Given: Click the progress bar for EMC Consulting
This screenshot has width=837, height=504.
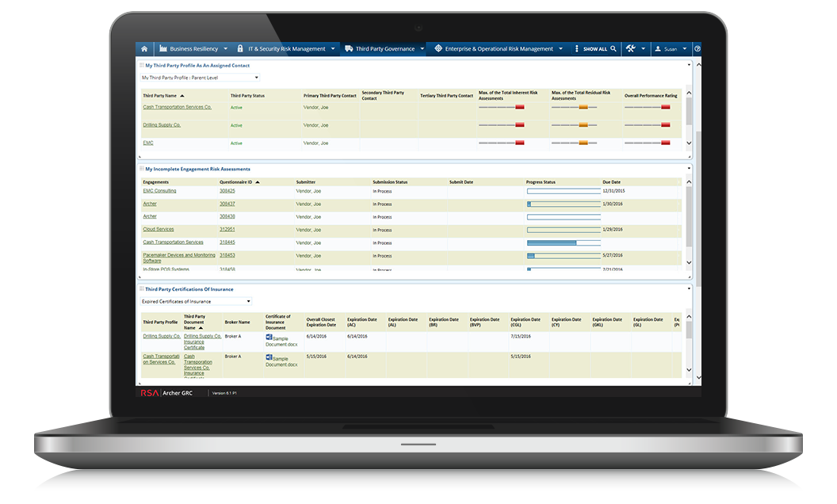Looking at the screenshot, I should [x=564, y=191].
